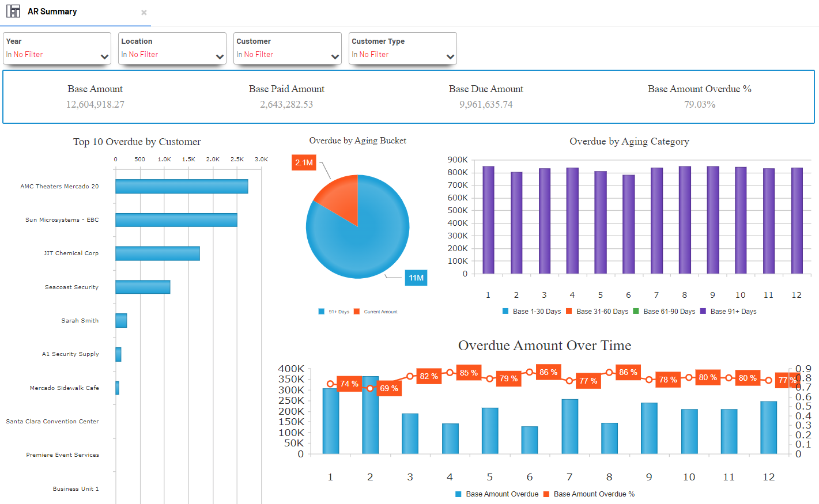Toggle Base Amount Overdue % legend item
This screenshot has width=819, height=504.
(x=546, y=494)
